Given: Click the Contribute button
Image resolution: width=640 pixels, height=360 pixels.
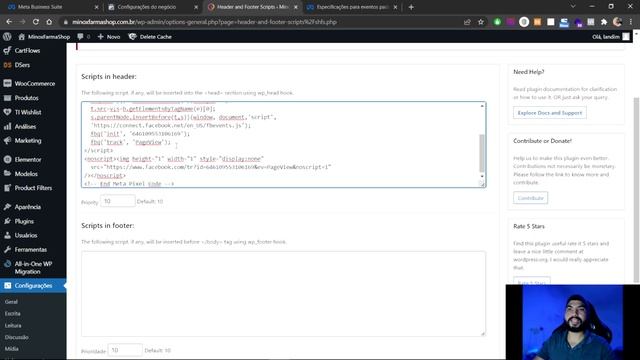Looking at the screenshot, I should 531,198.
